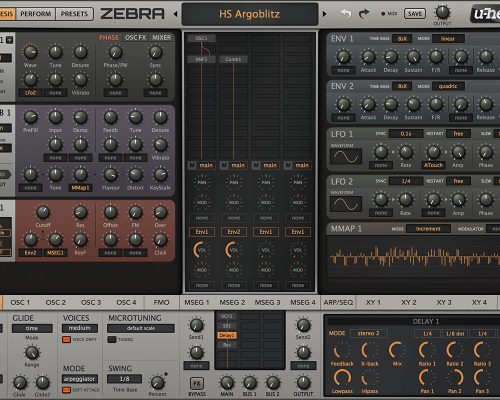The image size is (500, 400).
Task: Open the LFO 1 sine waveform display
Action: pos(346,156)
